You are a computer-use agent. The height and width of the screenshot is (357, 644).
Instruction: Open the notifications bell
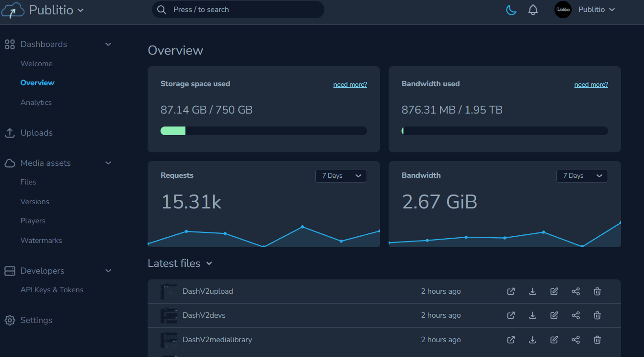coord(533,10)
